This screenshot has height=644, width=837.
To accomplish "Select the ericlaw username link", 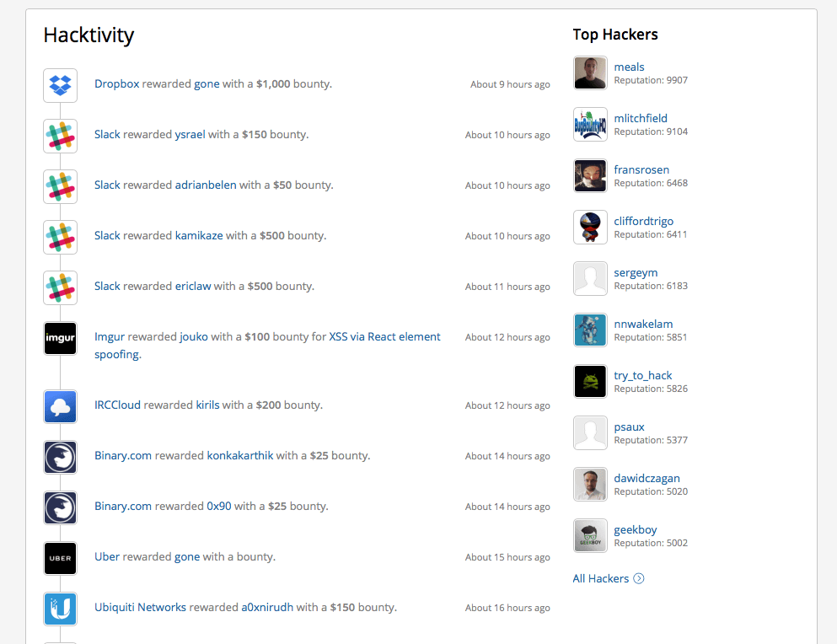I will (193, 287).
